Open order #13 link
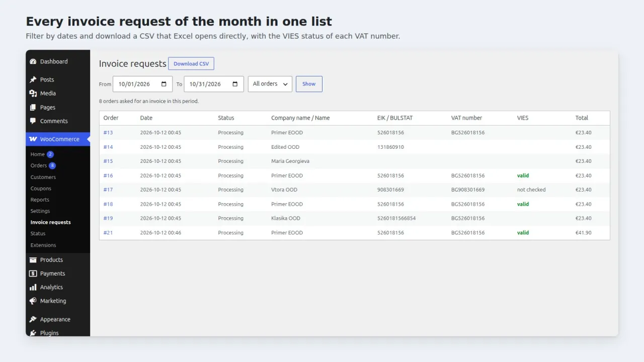This screenshot has height=362, width=644. (108, 133)
